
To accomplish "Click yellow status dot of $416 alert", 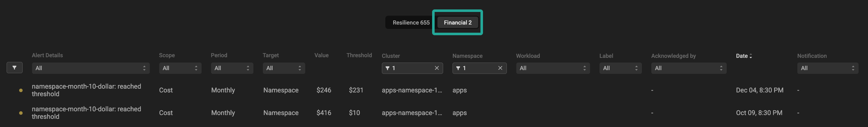I will (21, 113).
